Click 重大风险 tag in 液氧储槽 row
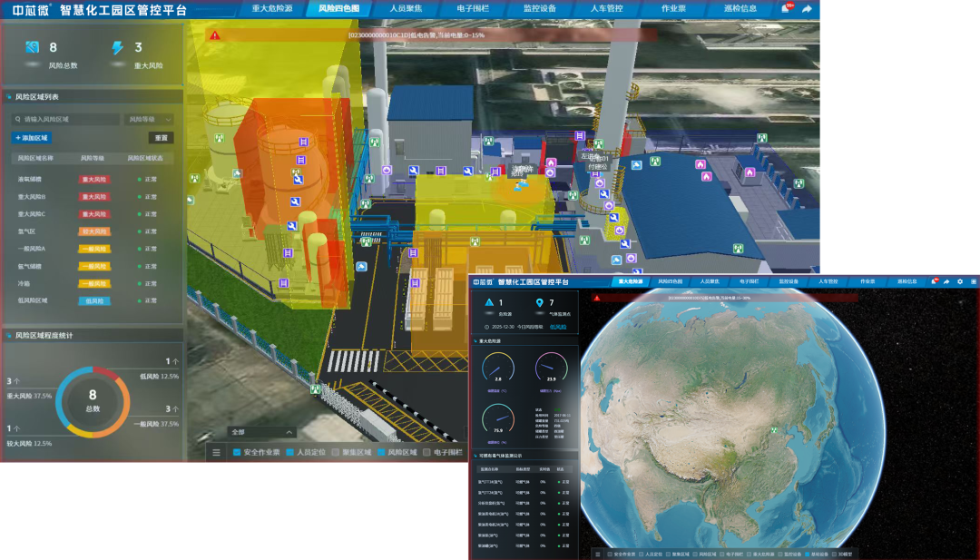 click(94, 180)
